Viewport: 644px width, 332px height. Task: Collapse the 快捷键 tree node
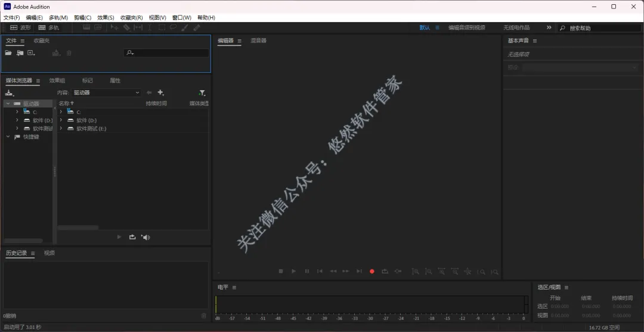point(8,137)
